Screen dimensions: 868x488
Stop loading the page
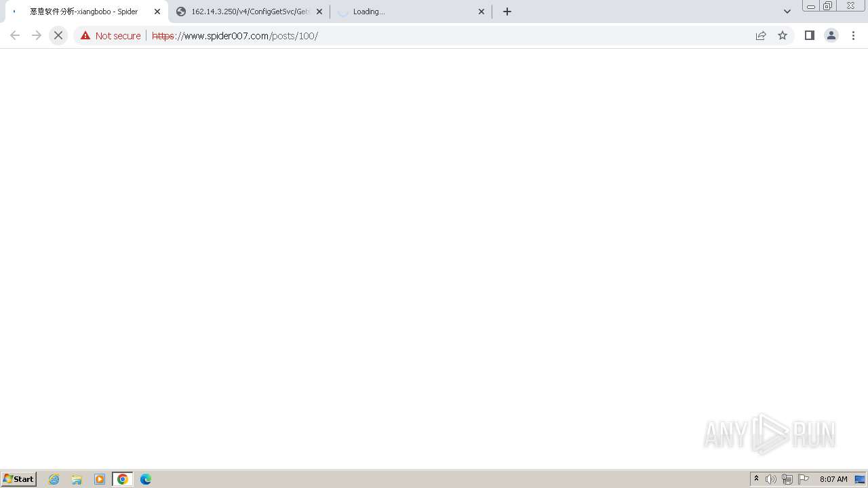(x=58, y=35)
